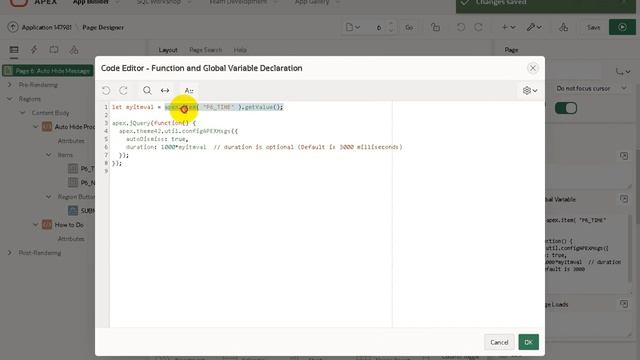Image resolution: width=640 pixels, height=360 pixels.
Task: Open the Help tab
Action: pos(240,50)
